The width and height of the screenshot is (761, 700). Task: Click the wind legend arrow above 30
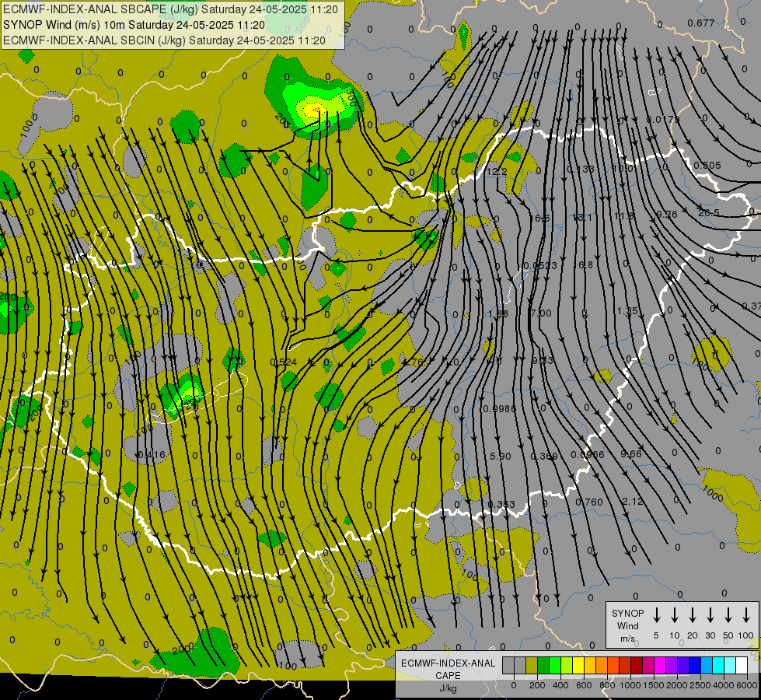click(x=710, y=615)
